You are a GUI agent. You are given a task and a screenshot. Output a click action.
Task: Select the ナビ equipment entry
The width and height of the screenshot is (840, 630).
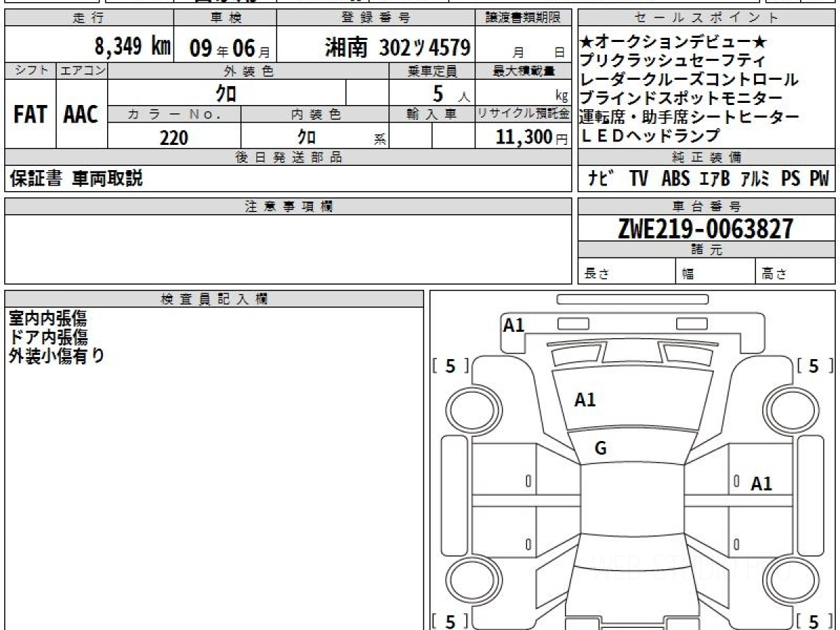(602, 178)
